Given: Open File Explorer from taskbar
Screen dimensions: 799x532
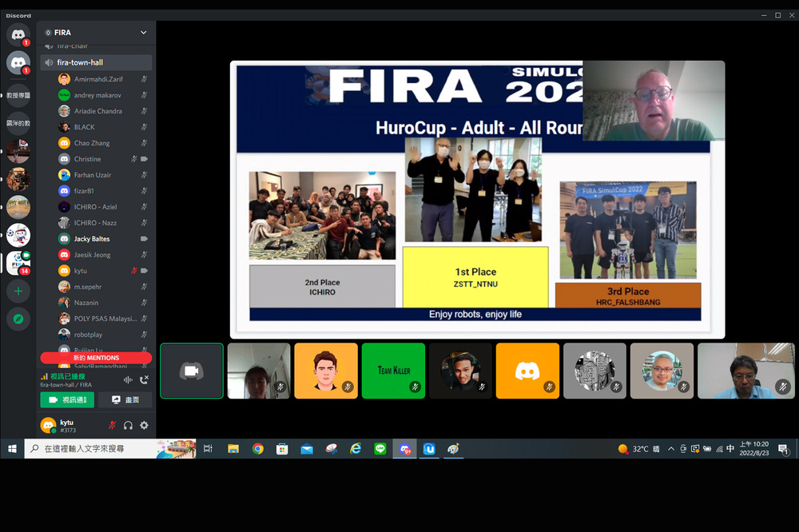Looking at the screenshot, I should coord(233,448).
